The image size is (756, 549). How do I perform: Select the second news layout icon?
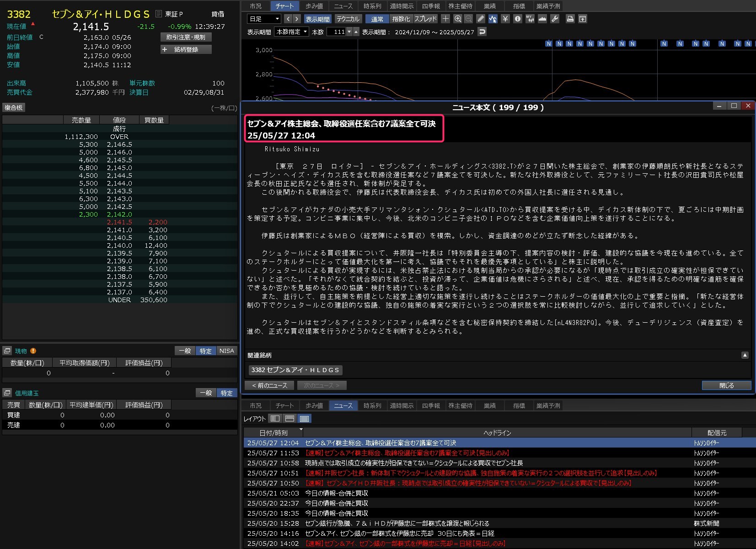pos(290,418)
